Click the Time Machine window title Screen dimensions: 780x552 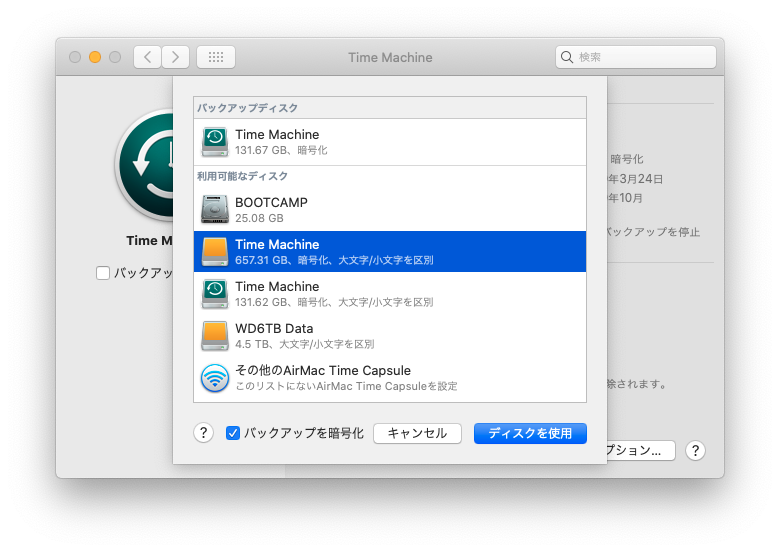[390, 57]
